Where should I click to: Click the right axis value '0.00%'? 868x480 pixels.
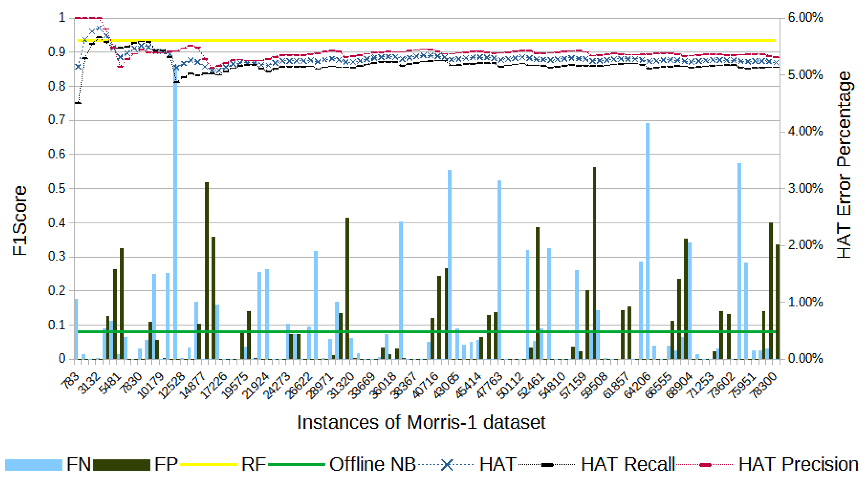pyautogui.click(x=805, y=359)
